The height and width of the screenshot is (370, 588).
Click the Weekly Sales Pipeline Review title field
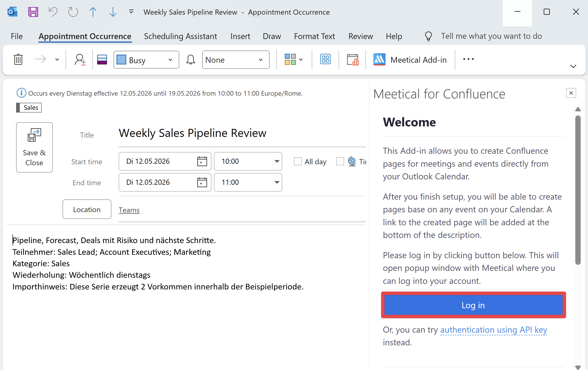[x=242, y=133]
